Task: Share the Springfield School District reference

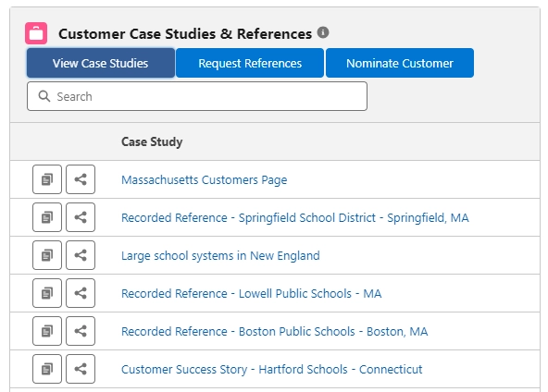Action: [x=81, y=217]
